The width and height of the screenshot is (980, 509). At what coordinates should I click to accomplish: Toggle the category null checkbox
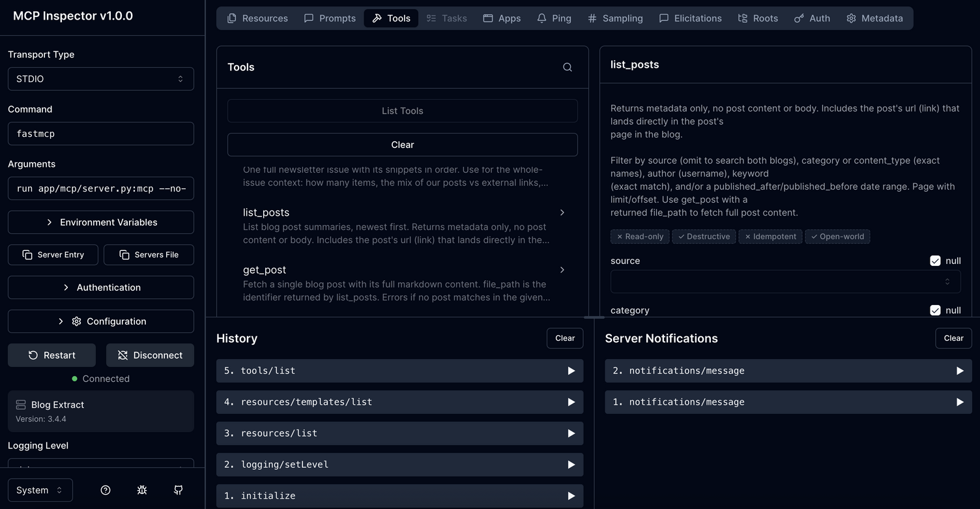(x=935, y=310)
